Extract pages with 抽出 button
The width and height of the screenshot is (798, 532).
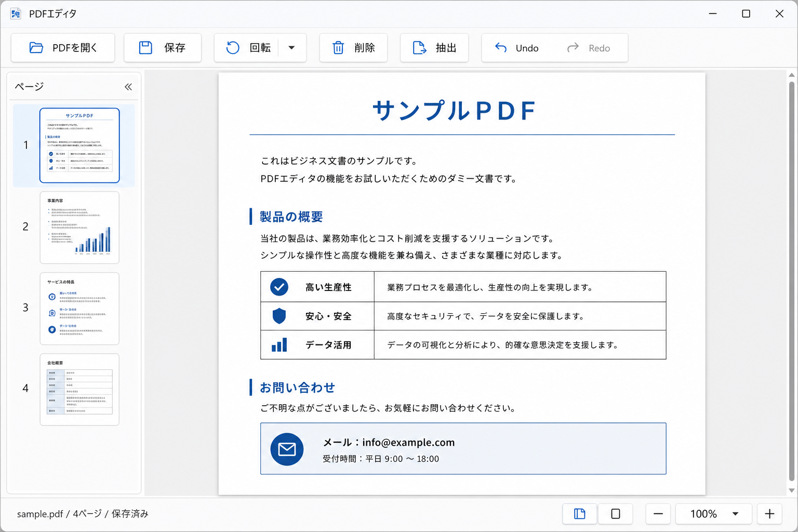click(x=434, y=48)
